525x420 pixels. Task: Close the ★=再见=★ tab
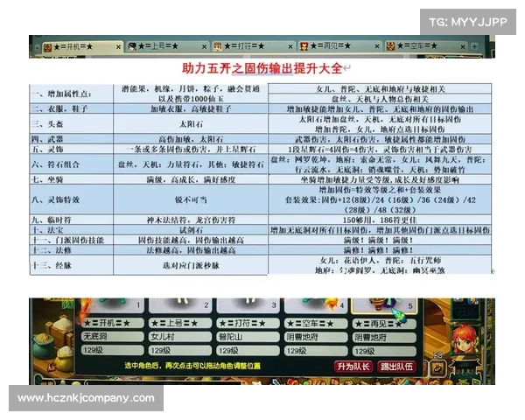pyautogui.click(x=376, y=47)
